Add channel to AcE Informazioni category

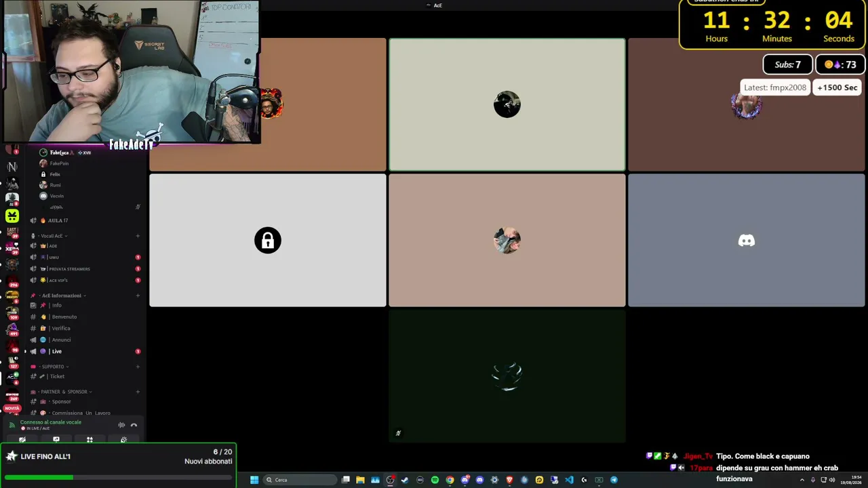(138, 296)
